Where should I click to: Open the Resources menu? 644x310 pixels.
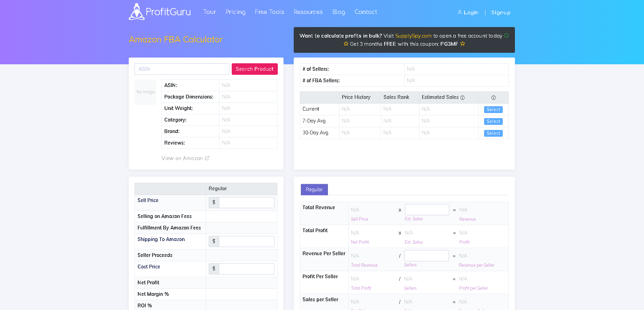pyautogui.click(x=308, y=12)
